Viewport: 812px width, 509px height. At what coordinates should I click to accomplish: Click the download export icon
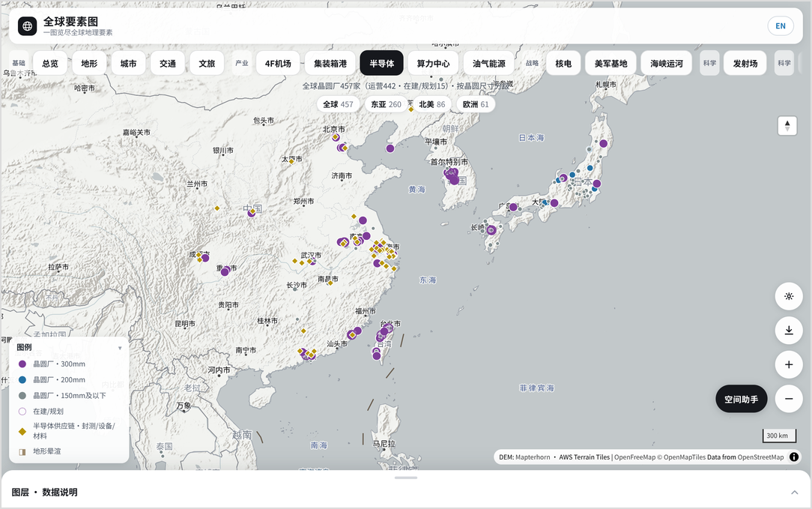pyautogui.click(x=789, y=330)
